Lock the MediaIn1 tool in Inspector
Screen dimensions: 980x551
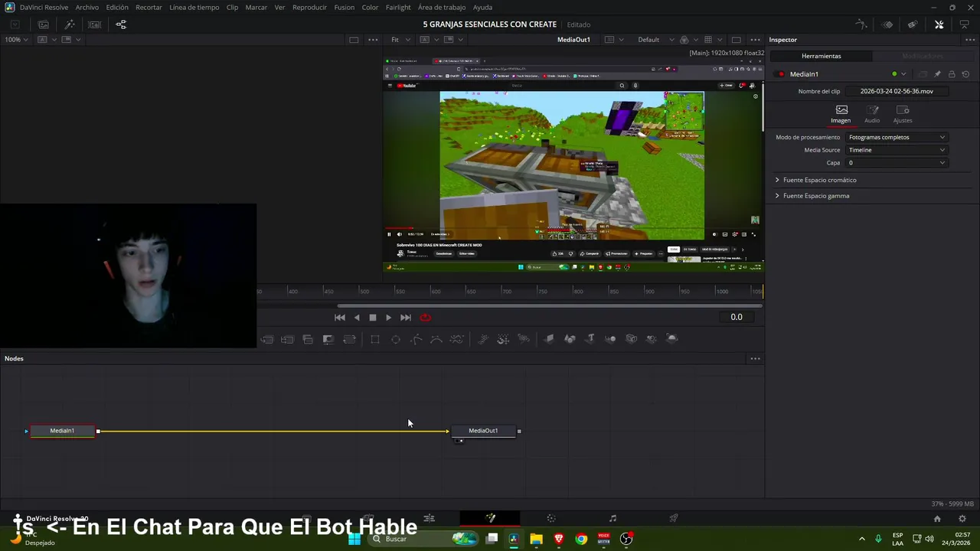click(x=952, y=74)
